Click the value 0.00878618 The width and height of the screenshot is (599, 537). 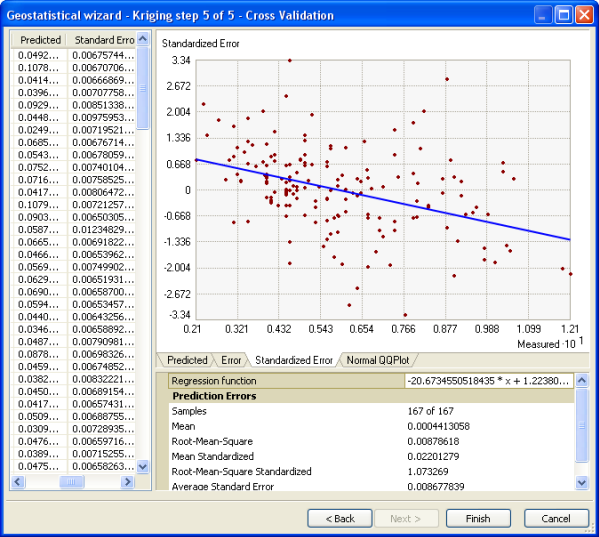tap(433, 441)
